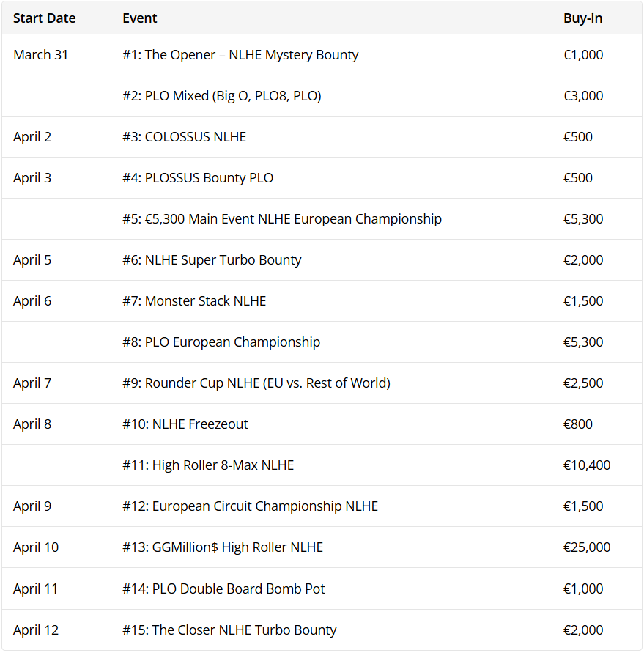Click the Event column header
The height and width of the screenshot is (653, 644).
140,18
